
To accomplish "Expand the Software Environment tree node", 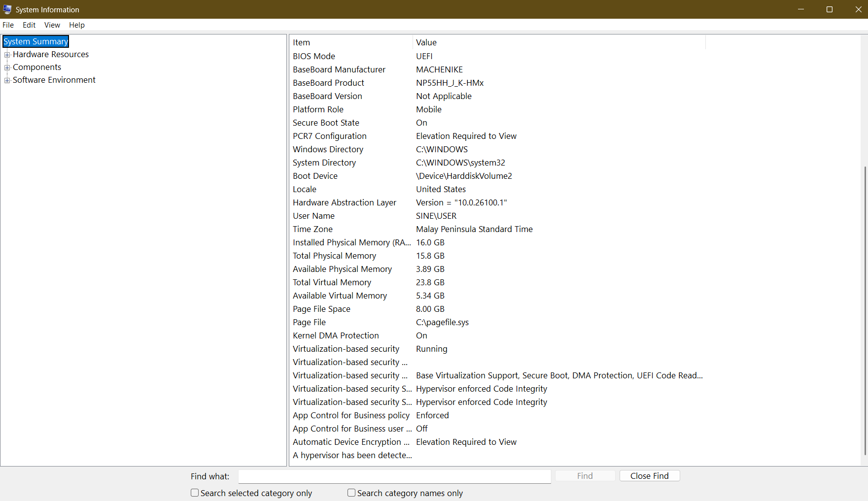I will coord(7,80).
